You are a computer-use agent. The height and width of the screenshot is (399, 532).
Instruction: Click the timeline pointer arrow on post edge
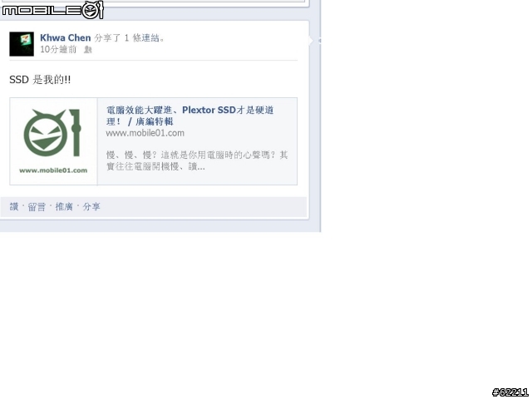click(310, 40)
